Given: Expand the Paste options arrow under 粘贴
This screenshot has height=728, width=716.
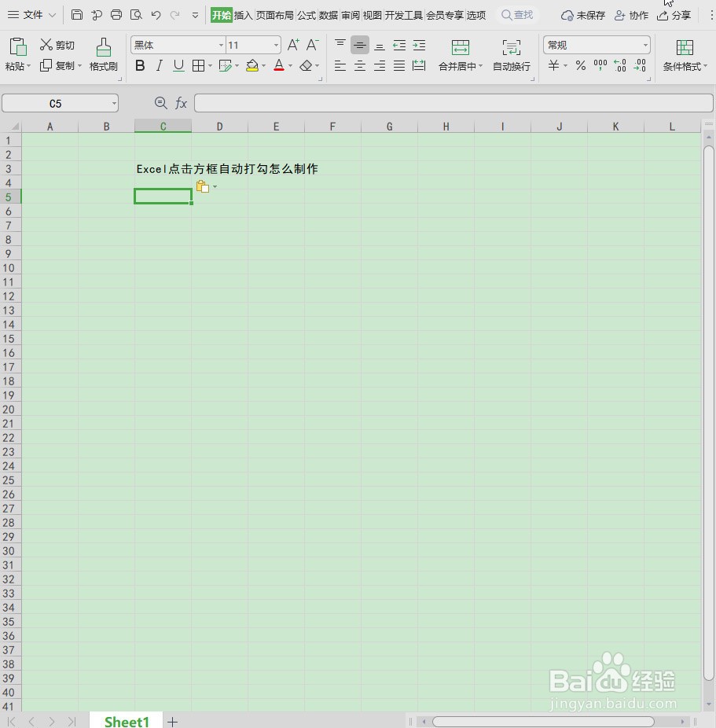Looking at the screenshot, I should tap(29, 66).
